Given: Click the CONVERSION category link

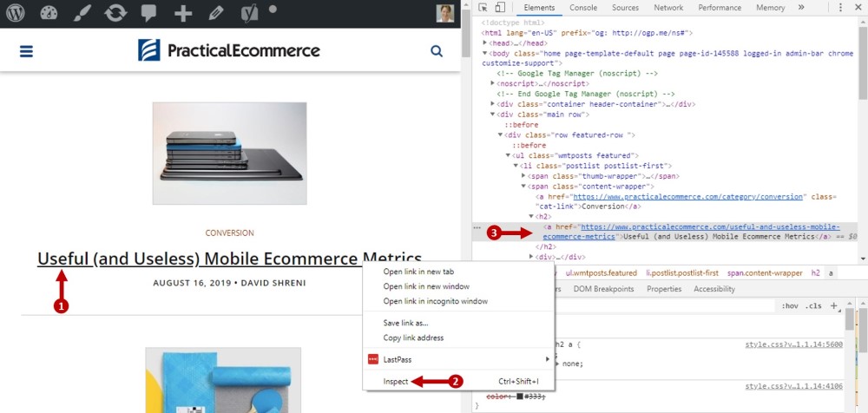Looking at the screenshot, I should [229, 233].
